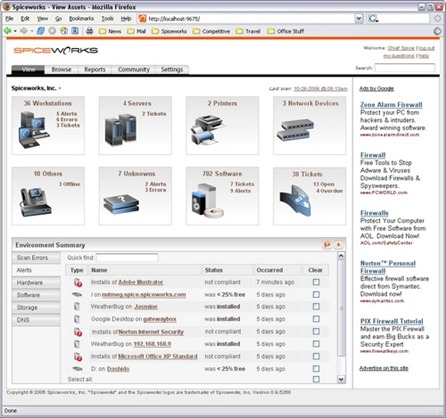446x418 pixels.
Task: Click the stop loading icon
Action: pyautogui.click(x=52, y=31)
